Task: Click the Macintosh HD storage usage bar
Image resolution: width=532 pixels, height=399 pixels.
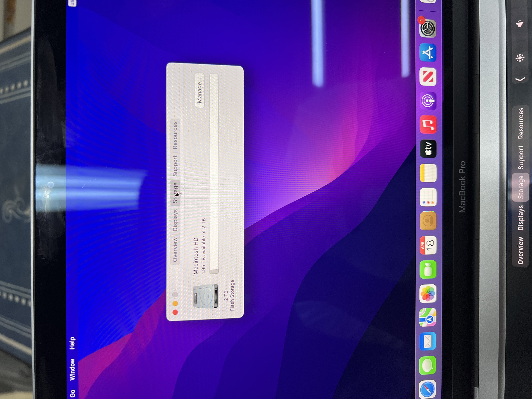Action: pyautogui.click(x=214, y=174)
